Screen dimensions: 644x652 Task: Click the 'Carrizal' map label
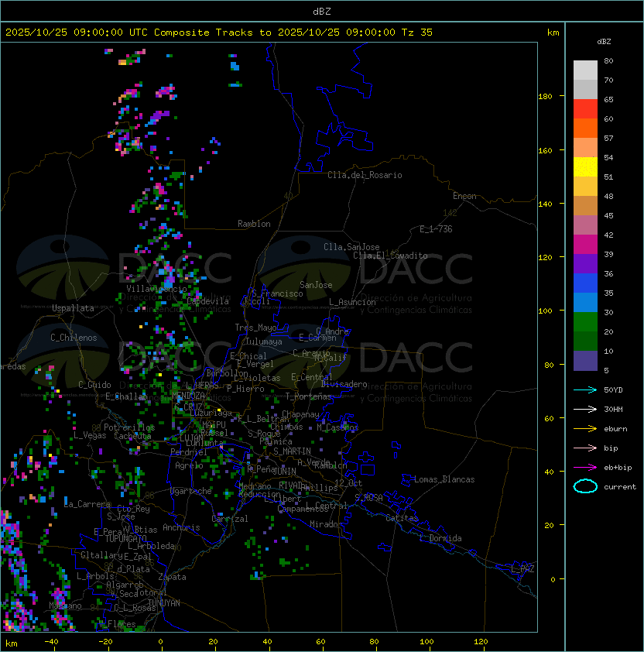pyautogui.click(x=229, y=519)
